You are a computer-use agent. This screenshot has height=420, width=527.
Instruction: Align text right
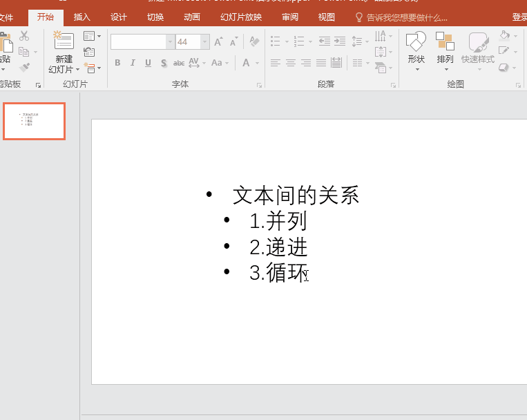coord(306,63)
